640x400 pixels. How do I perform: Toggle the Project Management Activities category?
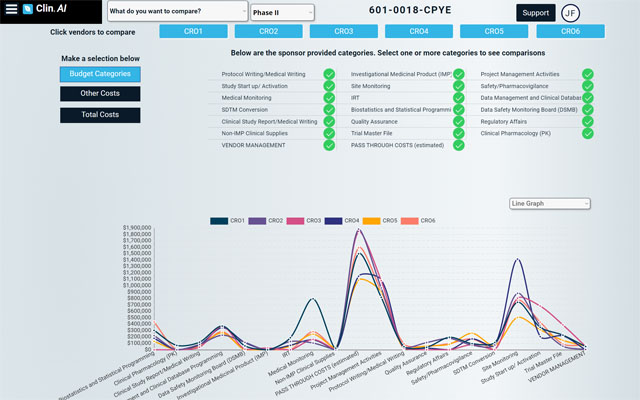click(587, 74)
